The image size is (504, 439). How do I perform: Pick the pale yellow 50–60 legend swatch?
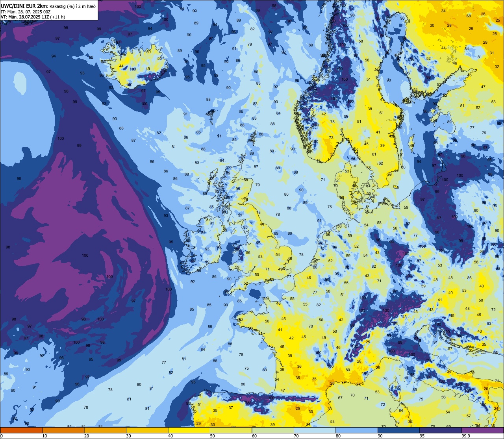coord(231,430)
